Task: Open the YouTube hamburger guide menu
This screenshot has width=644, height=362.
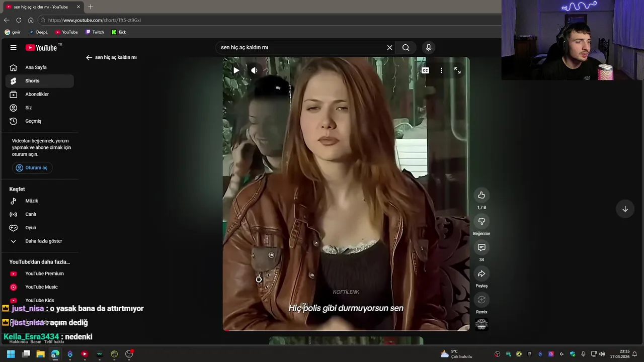Action: (x=13, y=48)
